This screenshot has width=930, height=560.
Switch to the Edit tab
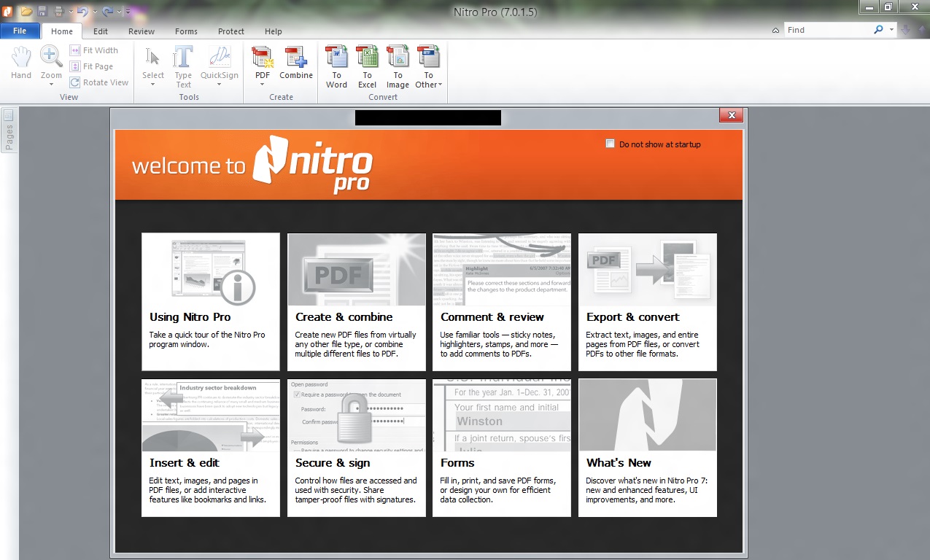tap(101, 31)
